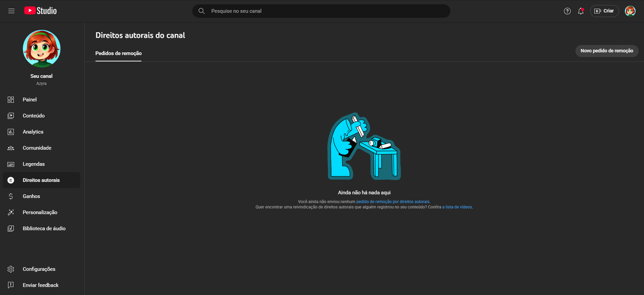Click the Azyra channel name
Screen dimensions: 644x295
(41, 84)
